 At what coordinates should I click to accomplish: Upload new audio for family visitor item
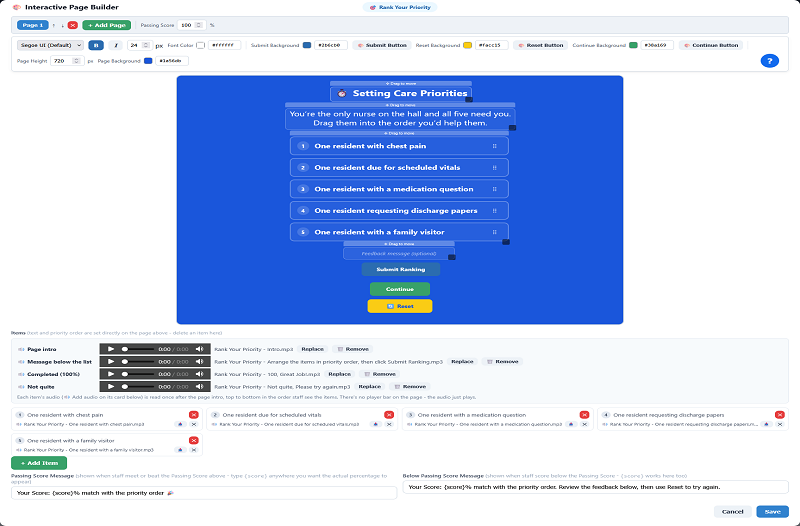coord(180,450)
